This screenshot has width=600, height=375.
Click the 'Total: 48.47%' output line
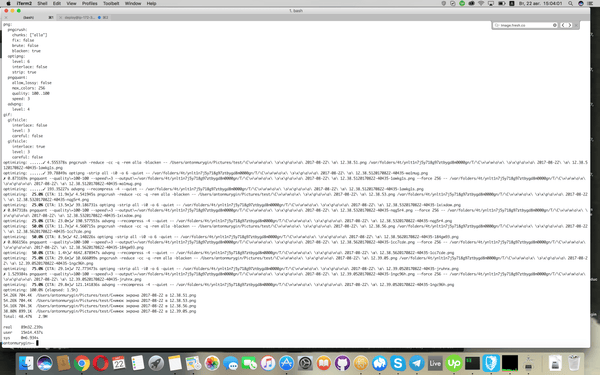pos(25,316)
